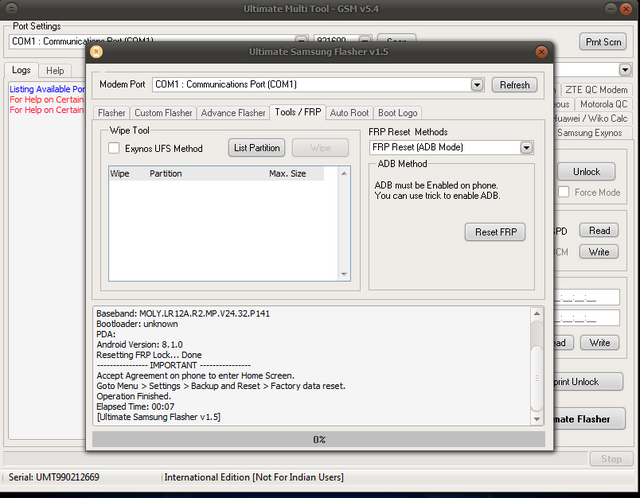Open the Modem Port dropdown
This screenshot has width=640, height=498.
coord(477,84)
